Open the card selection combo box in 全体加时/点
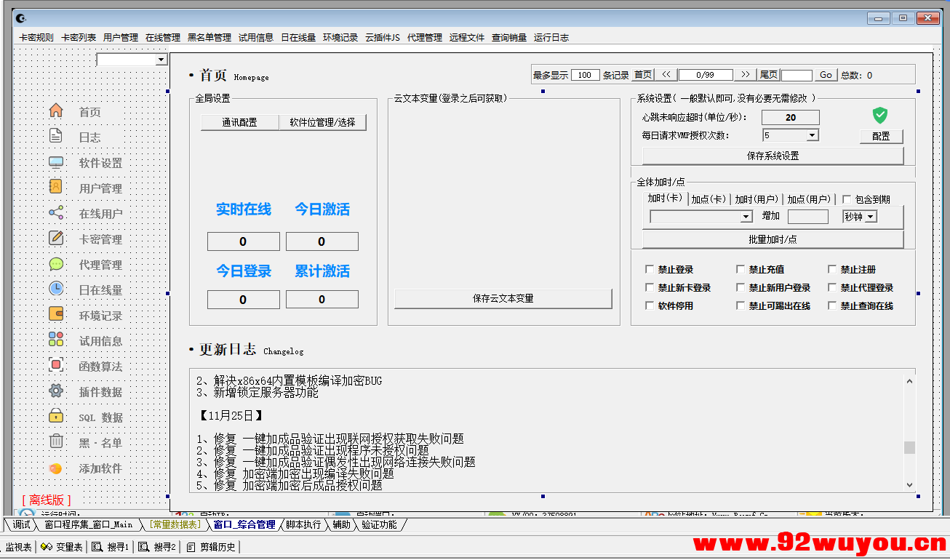The width and height of the screenshot is (950, 560). pyautogui.click(x=746, y=216)
